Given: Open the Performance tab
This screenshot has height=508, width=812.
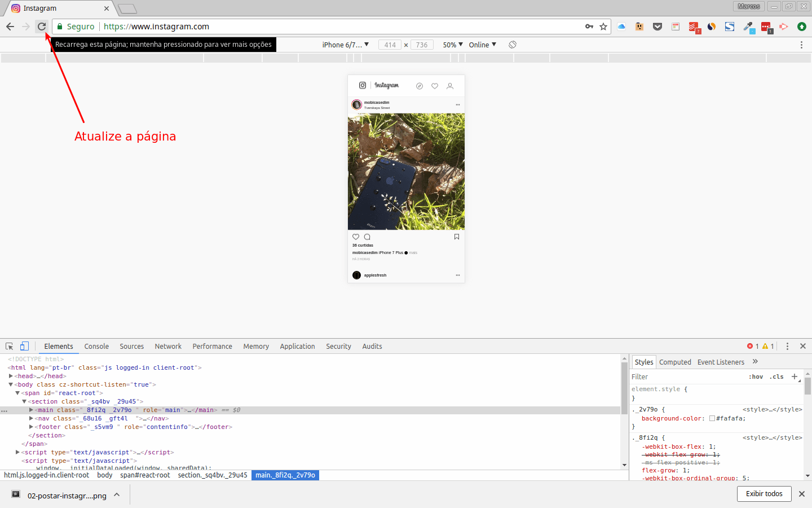Looking at the screenshot, I should coord(212,346).
